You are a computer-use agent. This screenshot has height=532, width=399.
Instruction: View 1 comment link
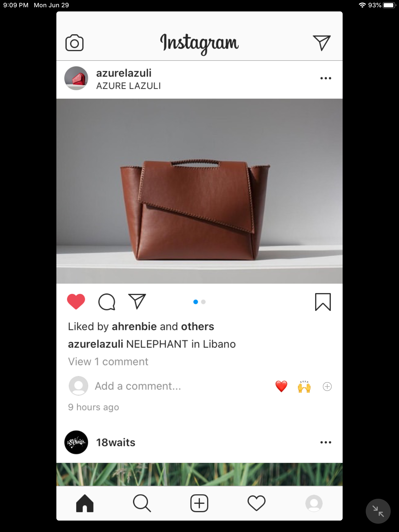(x=108, y=362)
